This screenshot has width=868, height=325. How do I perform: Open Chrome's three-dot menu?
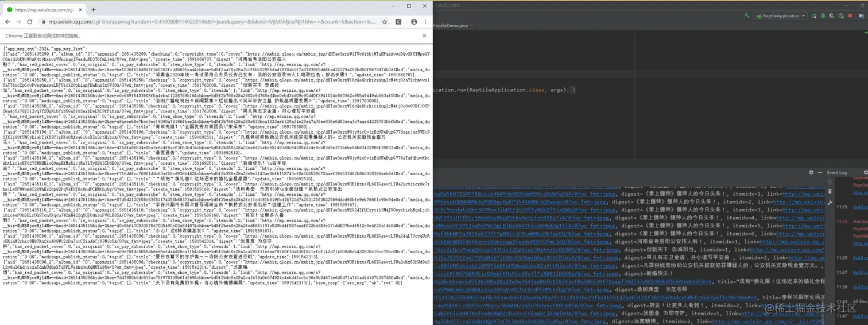point(425,22)
